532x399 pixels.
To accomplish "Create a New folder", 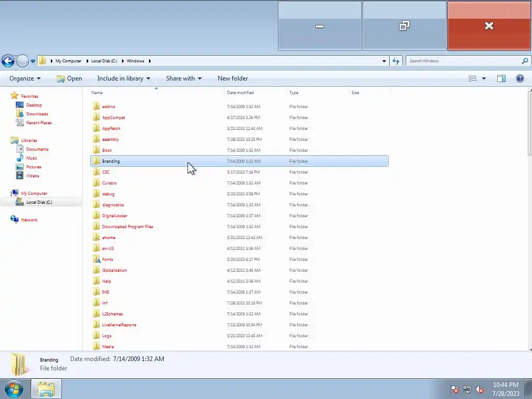I will pyautogui.click(x=233, y=78).
